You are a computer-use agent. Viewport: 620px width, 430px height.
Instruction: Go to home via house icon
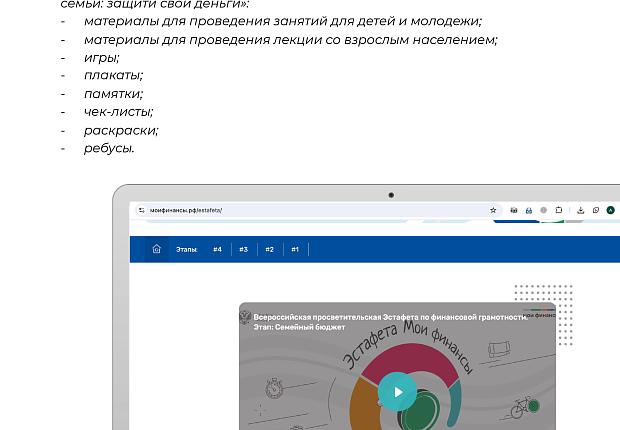pos(157,249)
